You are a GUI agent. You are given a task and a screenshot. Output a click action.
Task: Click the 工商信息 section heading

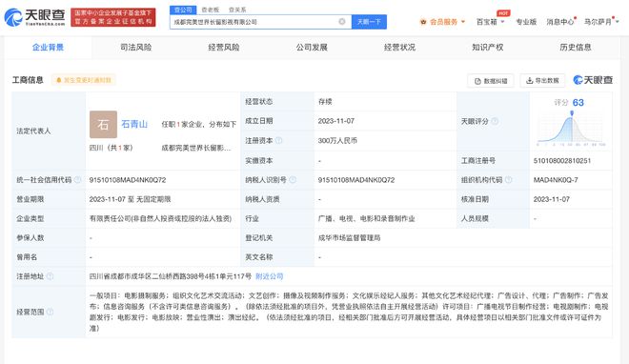click(x=28, y=80)
